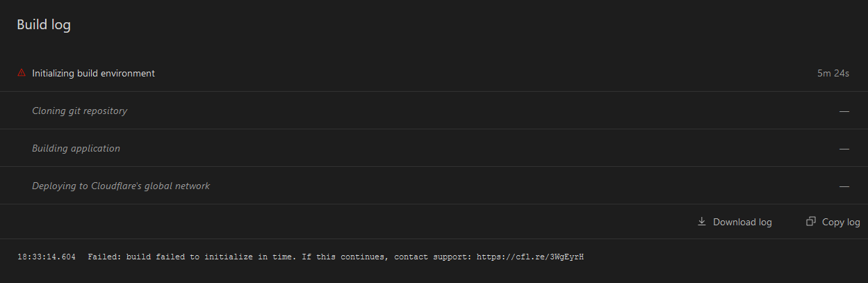Screen dimensions: 868x283
Task: Click the dash beside Building application
Action: coord(844,149)
